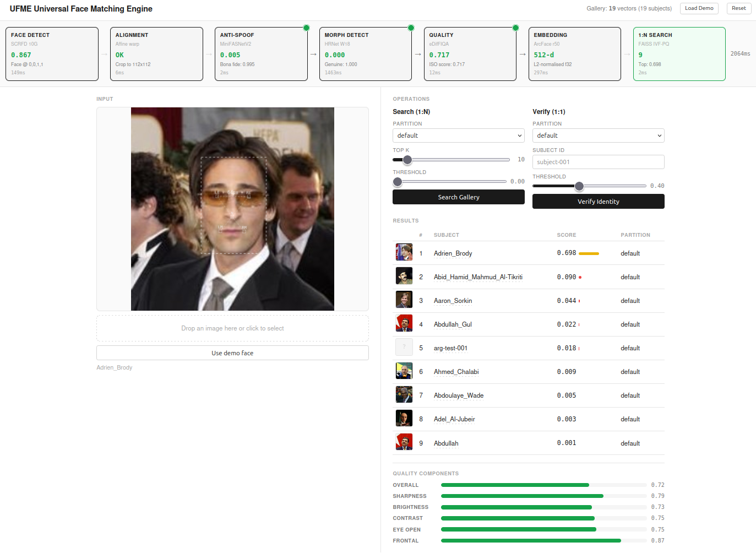Click the Adel_Al-Jubeir subject name
Screen dimensions: 756x553
point(454,419)
